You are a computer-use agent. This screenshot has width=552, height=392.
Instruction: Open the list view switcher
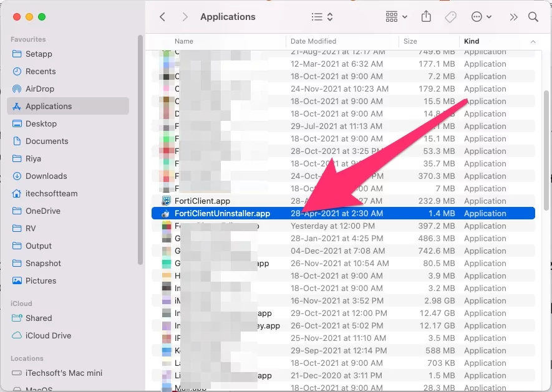click(x=322, y=17)
